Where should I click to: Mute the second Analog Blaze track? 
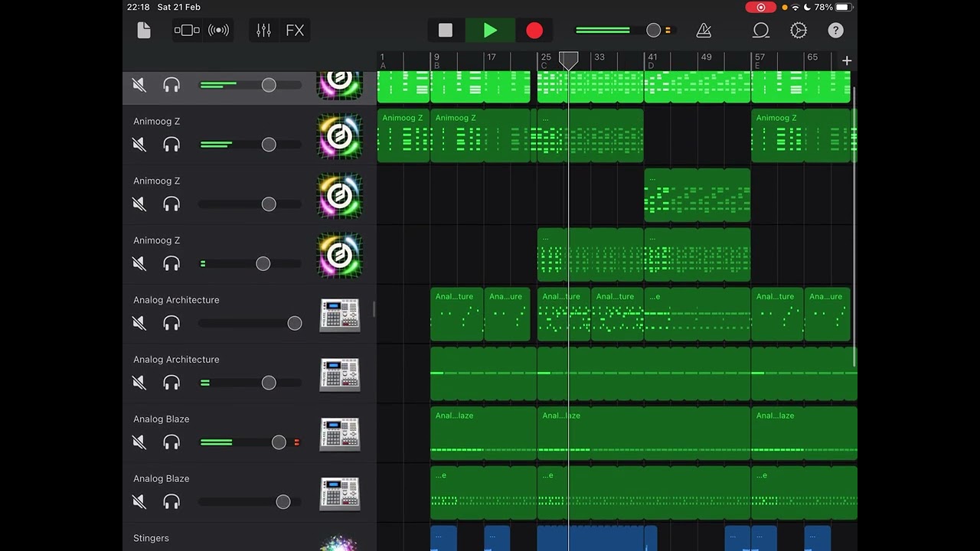[x=139, y=502]
